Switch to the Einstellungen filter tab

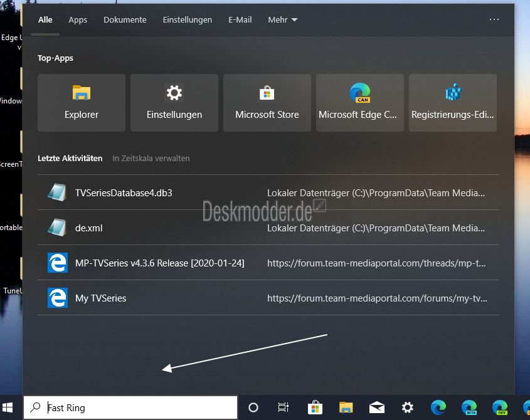(x=188, y=20)
